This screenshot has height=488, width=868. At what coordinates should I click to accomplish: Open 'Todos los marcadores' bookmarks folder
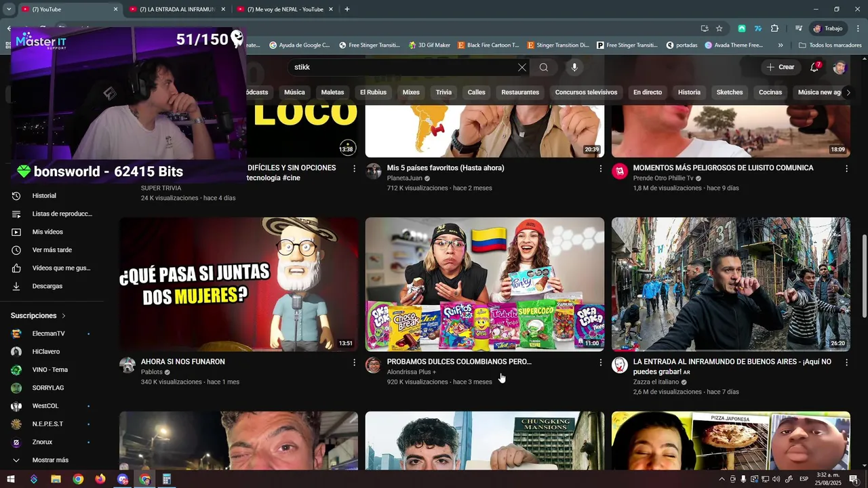pos(830,45)
